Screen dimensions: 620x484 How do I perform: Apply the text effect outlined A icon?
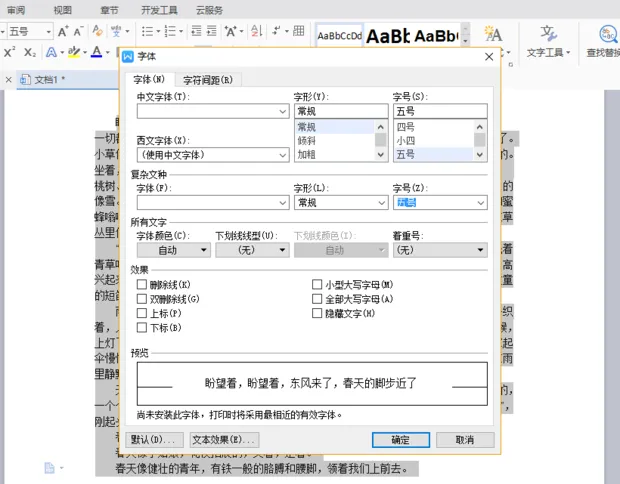click(x=51, y=52)
